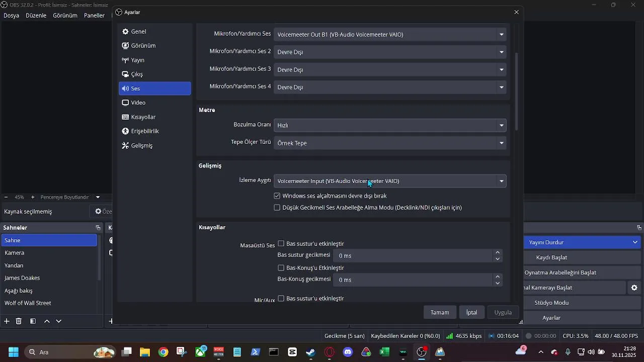This screenshot has height=362, width=644.
Task: Uncheck Windows ses alçaltmasını devre dışı bırak
Action: (277, 196)
